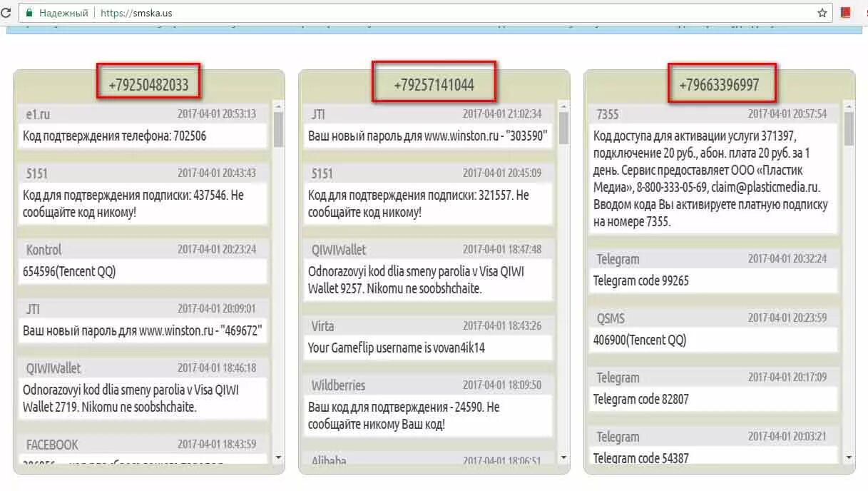
Task: Click the Alibaba sender name
Action: 329,461
